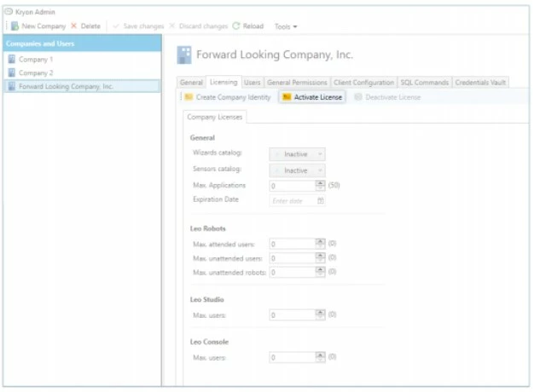Click the Company 1 building icon
This screenshot has width=534, height=392.
[12, 59]
